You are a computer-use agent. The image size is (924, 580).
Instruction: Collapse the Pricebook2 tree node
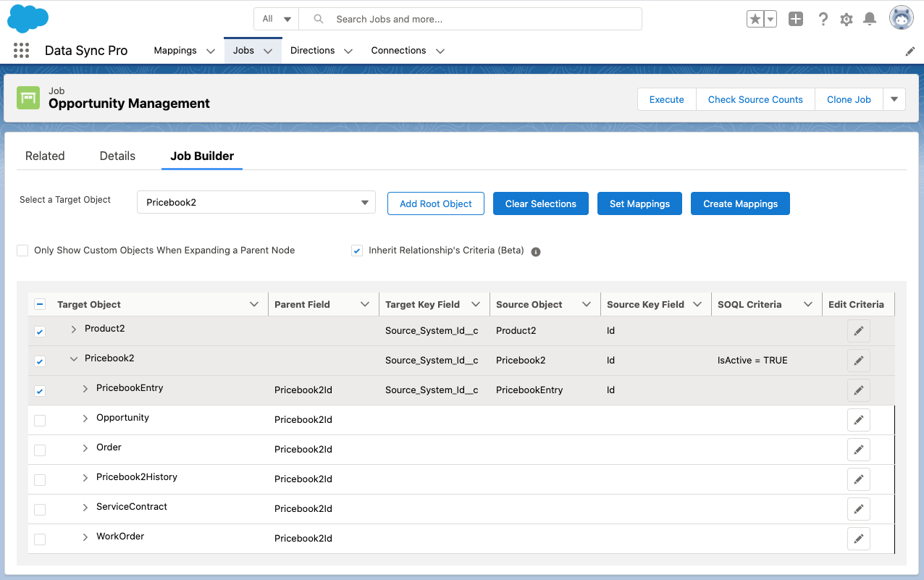(74, 359)
